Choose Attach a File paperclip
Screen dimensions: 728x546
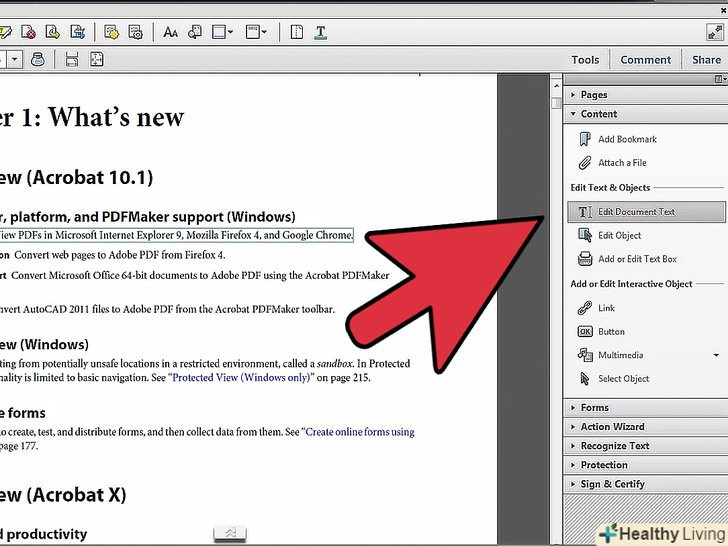(x=585, y=163)
